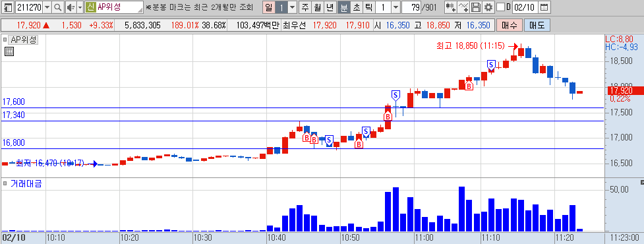Click the red 매수 buy button
Image resolution: width=644 pixels, height=244 pixels.
click(x=510, y=26)
